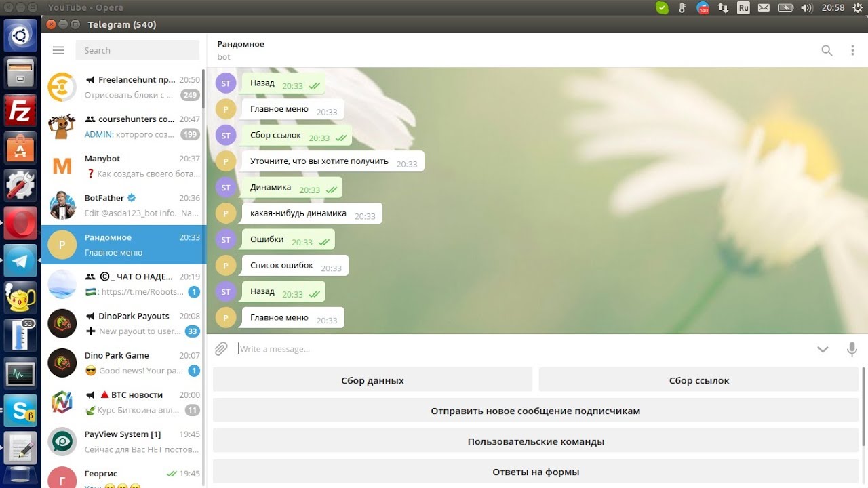
Task: Click the Telegram tray icon with 540 badge
Action: 703,8
